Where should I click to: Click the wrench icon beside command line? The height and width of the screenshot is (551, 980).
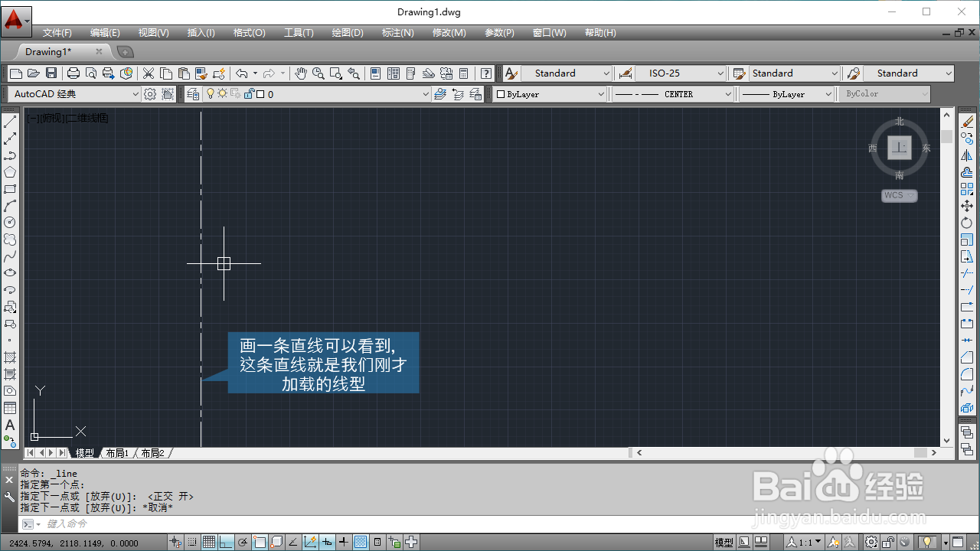[9, 497]
